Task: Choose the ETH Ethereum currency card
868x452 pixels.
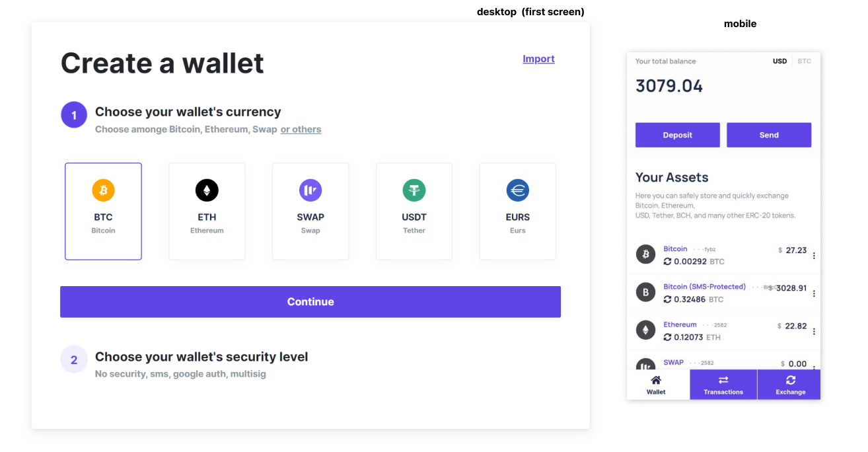Action: 207,211
